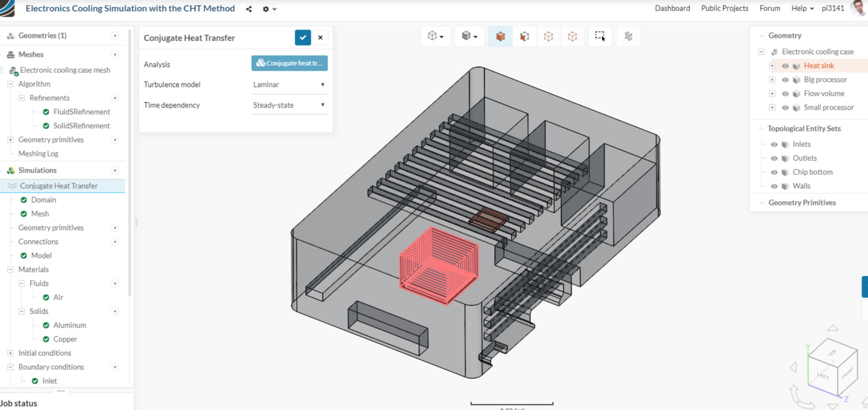The height and width of the screenshot is (410, 868).
Task: Select the solid surface render mode icon
Action: (x=500, y=37)
